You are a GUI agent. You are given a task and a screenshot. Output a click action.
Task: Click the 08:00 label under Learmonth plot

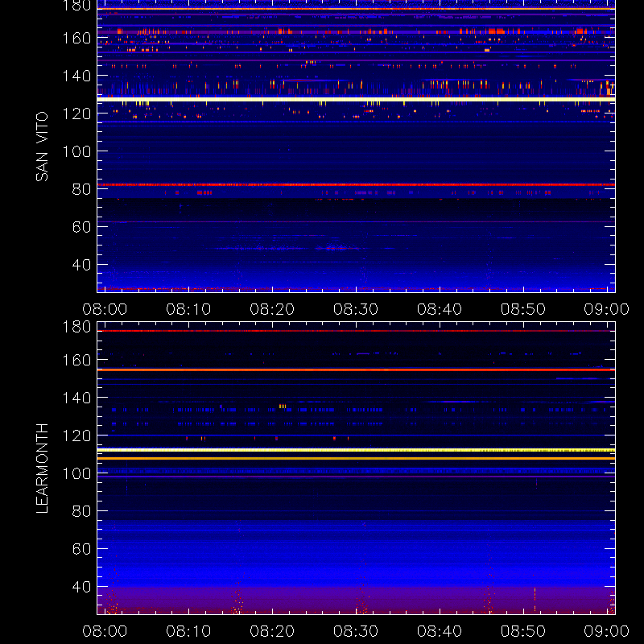105,631
